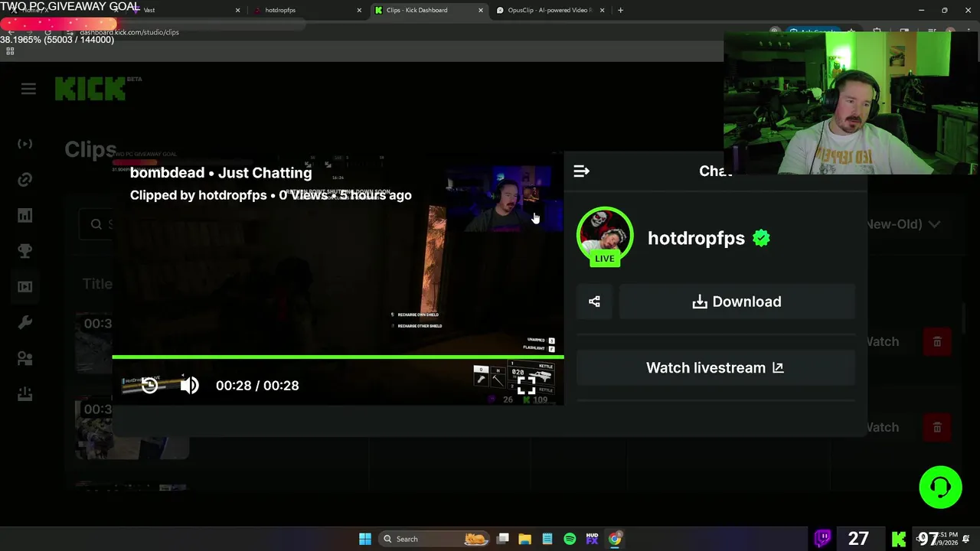980x551 pixels.
Task: Open a new browser tab
Action: point(620,10)
